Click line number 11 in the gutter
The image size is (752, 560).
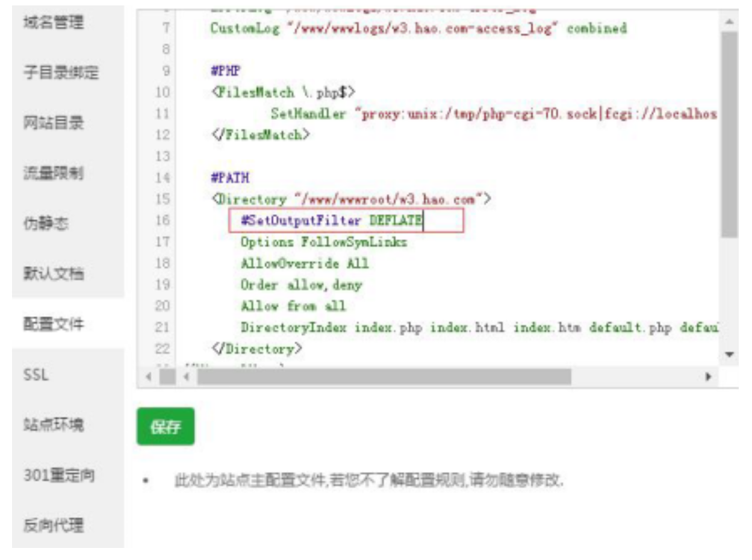coord(162,114)
